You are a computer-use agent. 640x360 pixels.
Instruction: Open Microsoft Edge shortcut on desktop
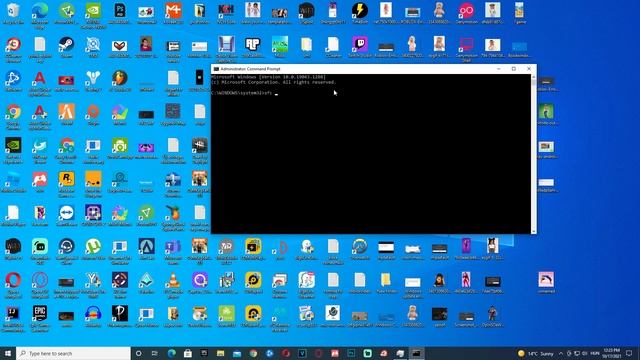(x=40, y=15)
